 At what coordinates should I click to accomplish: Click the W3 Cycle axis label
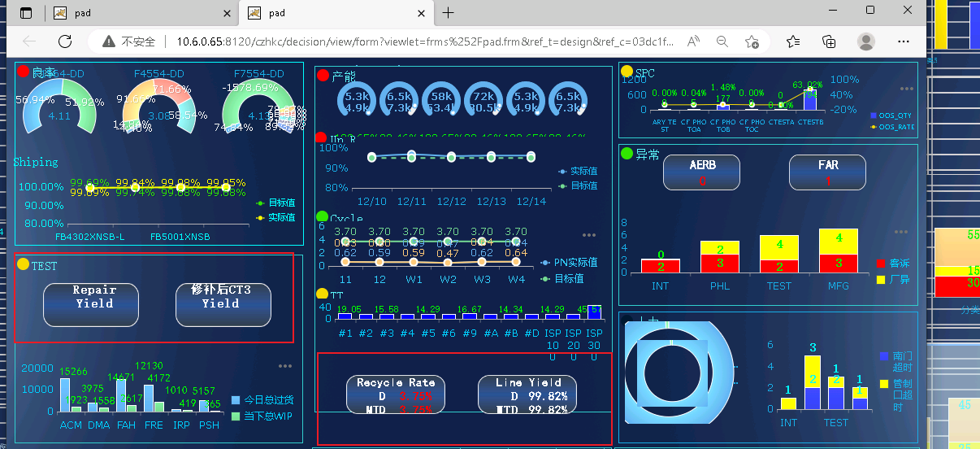point(482,279)
